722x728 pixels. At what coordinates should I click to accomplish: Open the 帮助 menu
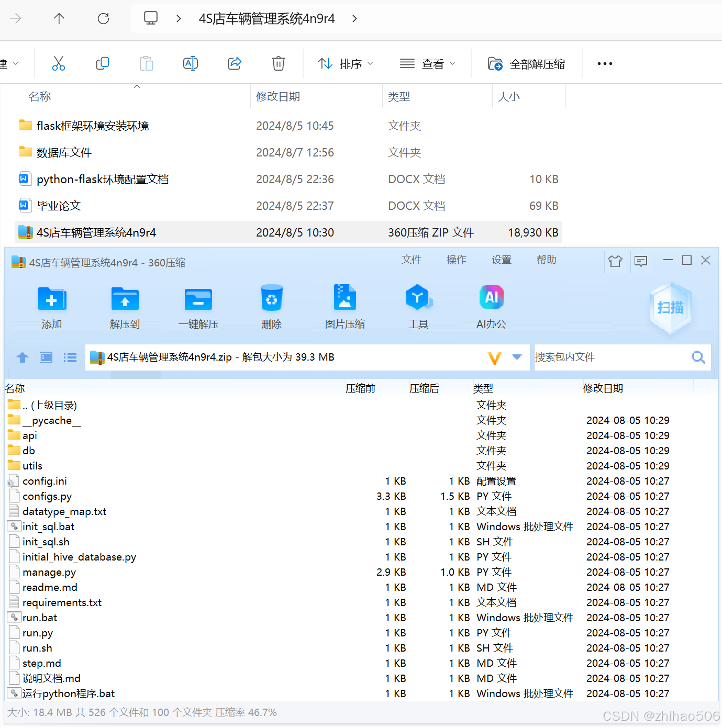point(546,260)
